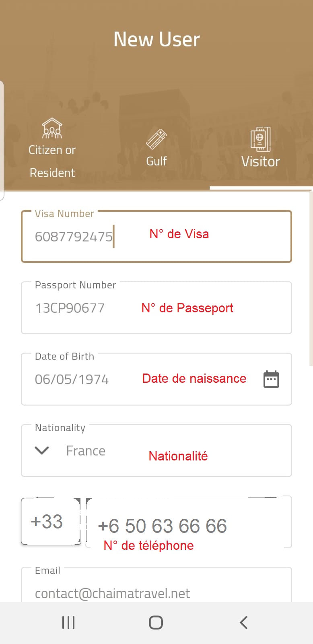
Task: Focus the Passport Number field
Action: point(156,308)
